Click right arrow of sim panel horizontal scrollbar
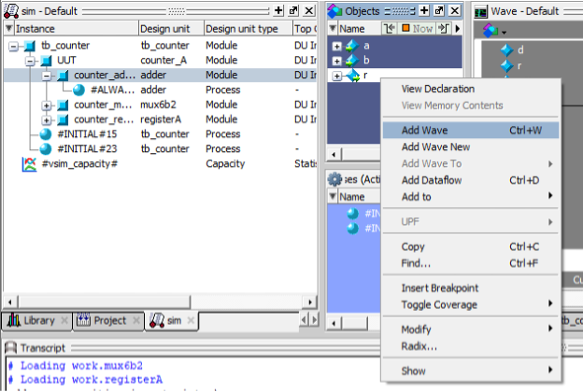Viewport: 583px width, 392px height. tap(311, 301)
